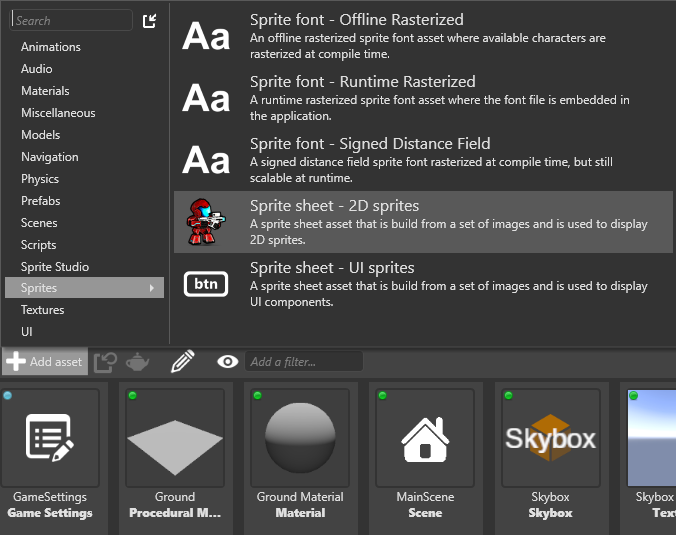Screen dimensions: 676x535
Task: Click the box-with-arrow icon next to Add asset
Action: click(105, 362)
